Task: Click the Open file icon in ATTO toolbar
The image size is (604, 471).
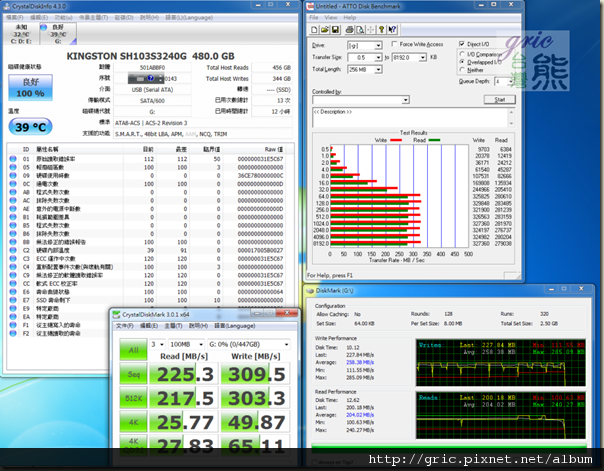Action: (325, 30)
